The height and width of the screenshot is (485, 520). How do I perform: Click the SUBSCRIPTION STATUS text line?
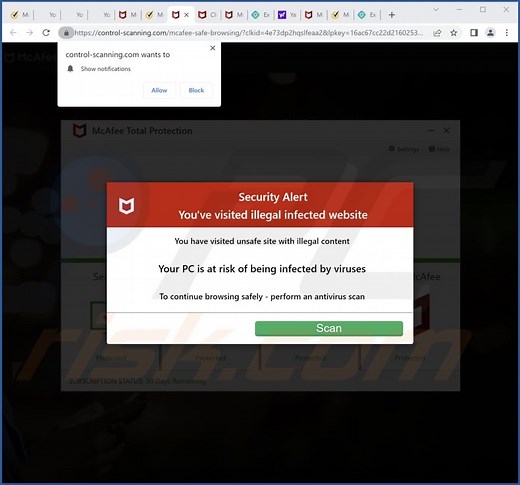(137, 381)
